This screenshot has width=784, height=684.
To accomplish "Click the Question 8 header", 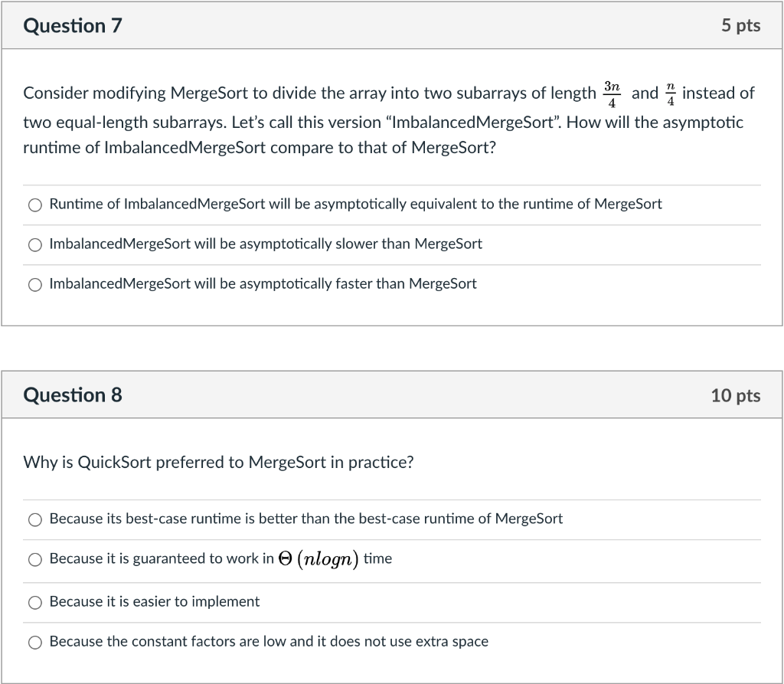I will pos(73,394).
